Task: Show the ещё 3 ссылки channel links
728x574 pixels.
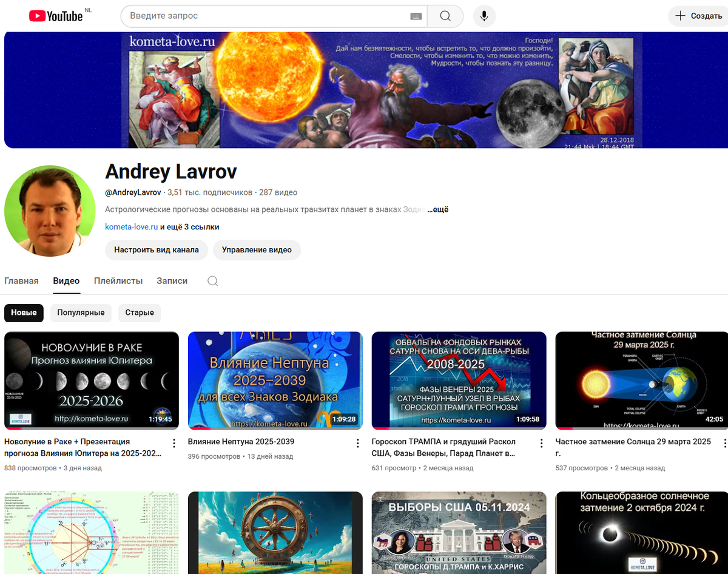Action: [190, 226]
